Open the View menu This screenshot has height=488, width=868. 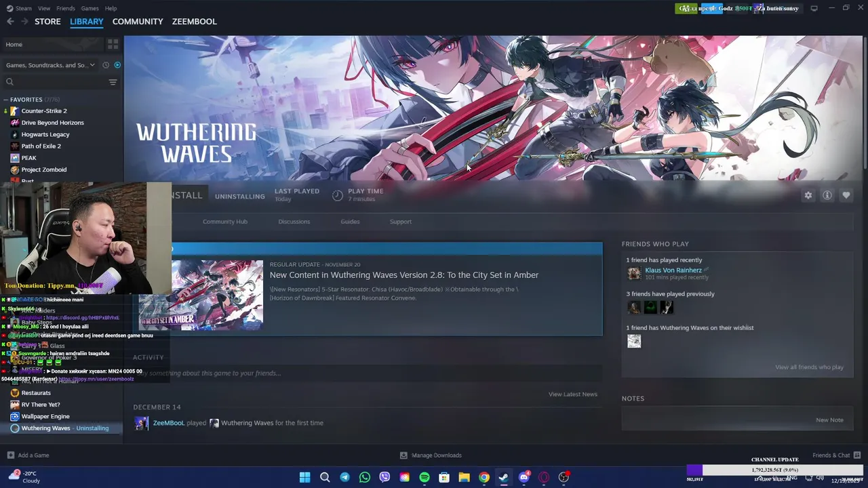pos(44,8)
